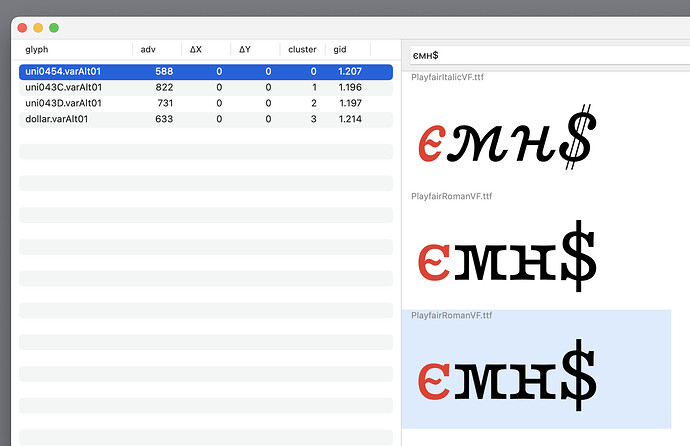The image size is (690, 446).
Task: Click the gid value 1.207
Action: pos(350,72)
